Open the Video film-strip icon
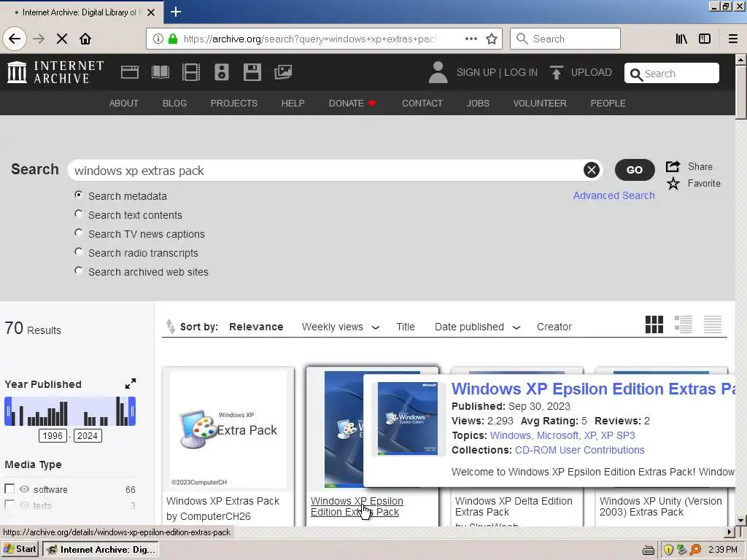Screen dimensions: 747x560 point(191,72)
